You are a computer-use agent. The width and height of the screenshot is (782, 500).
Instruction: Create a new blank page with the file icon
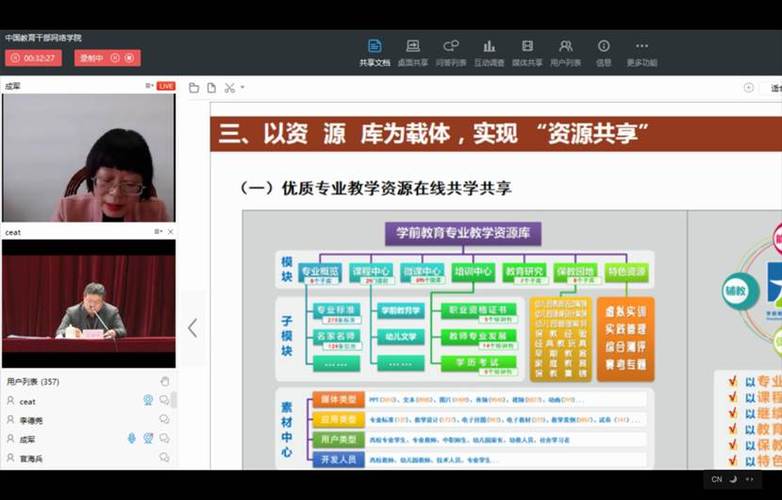[x=211, y=88]
